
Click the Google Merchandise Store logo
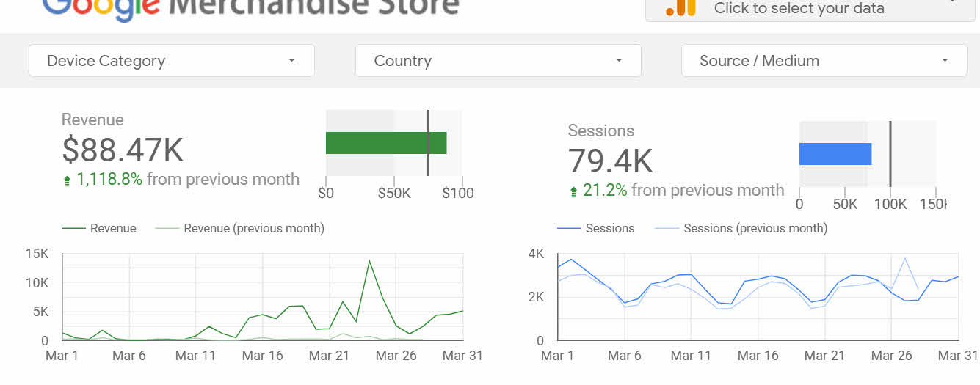click(x=250, y=7)
